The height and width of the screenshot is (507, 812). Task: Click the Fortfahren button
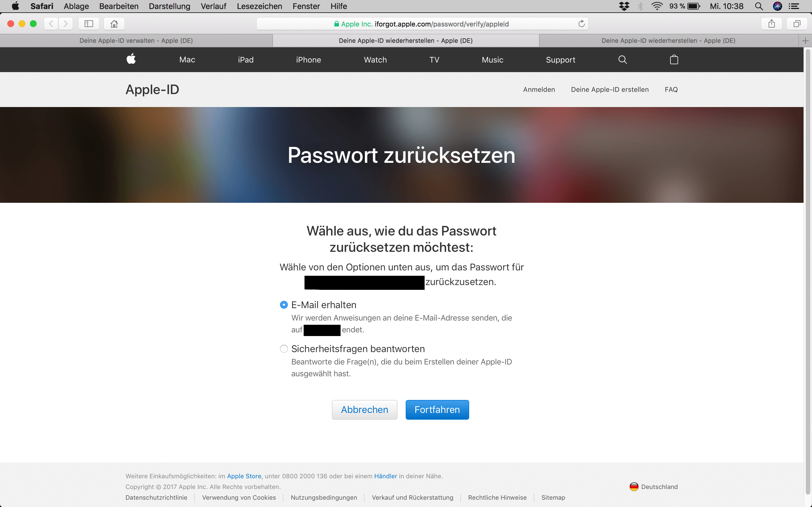point(437,410)
